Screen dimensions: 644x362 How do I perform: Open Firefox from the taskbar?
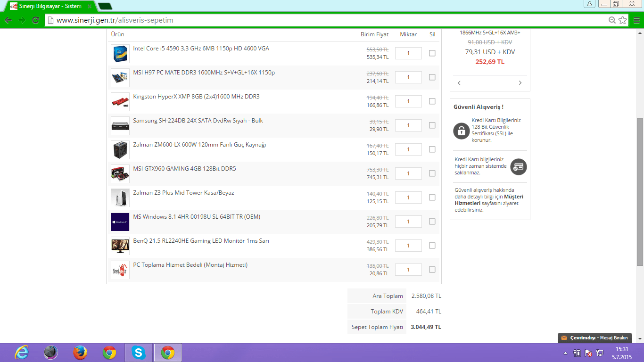point(80,353)
